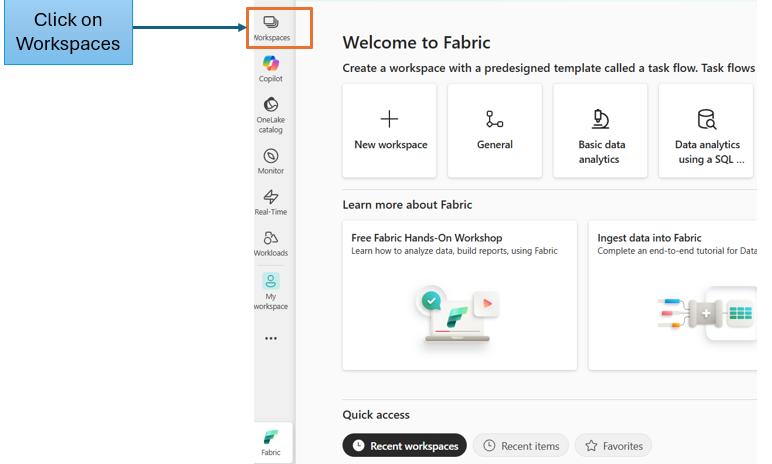The width and height of the screenshot is (772, 464).
Task: Switch to Recent workspaces tab
Action: pyautogui.click(x=405, y=445)
